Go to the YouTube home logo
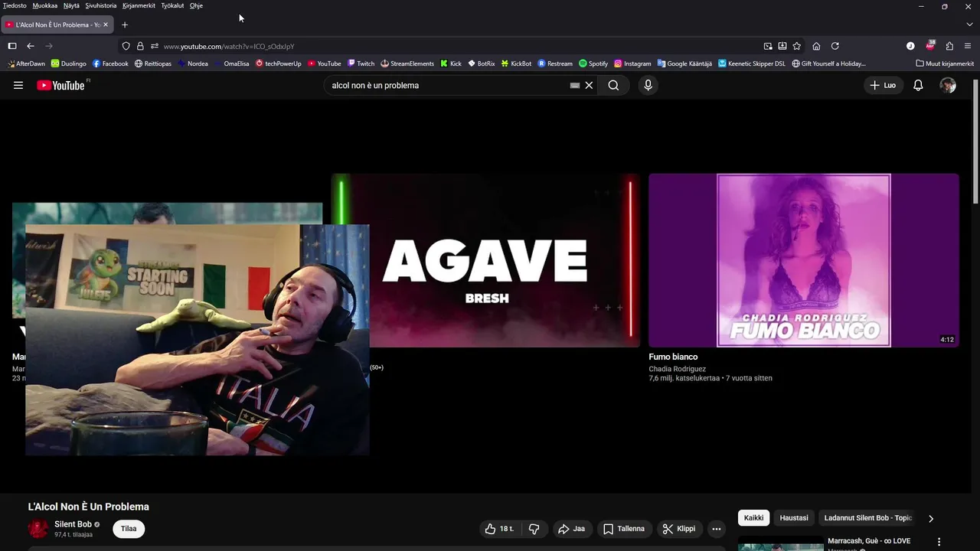Screen dimensions: 980x551 (x=62, y=85)
